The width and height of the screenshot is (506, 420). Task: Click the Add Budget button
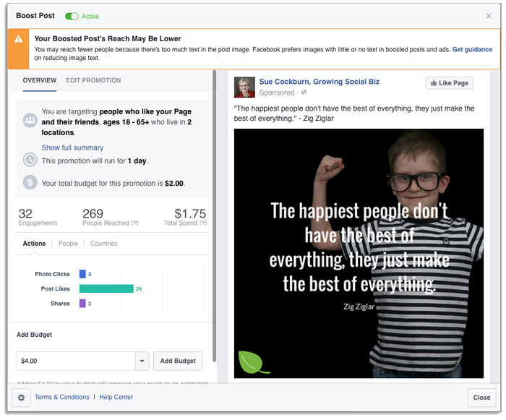(x=178, y=361)
